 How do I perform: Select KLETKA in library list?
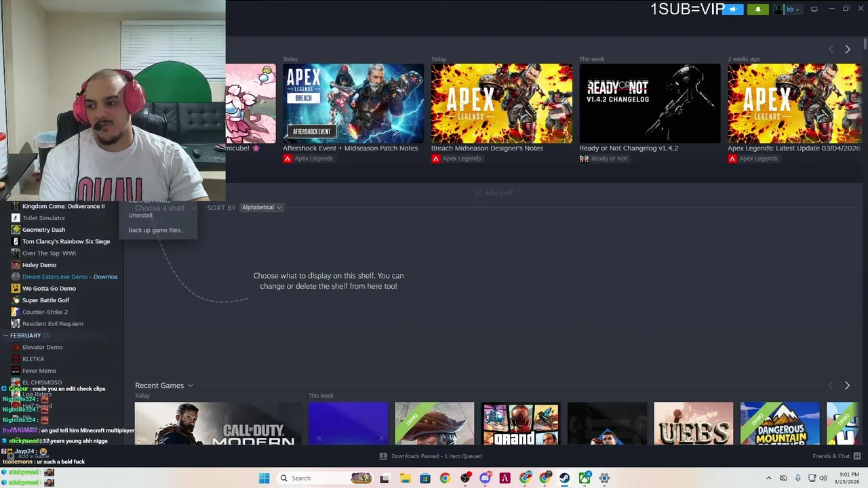pos(33,359)
